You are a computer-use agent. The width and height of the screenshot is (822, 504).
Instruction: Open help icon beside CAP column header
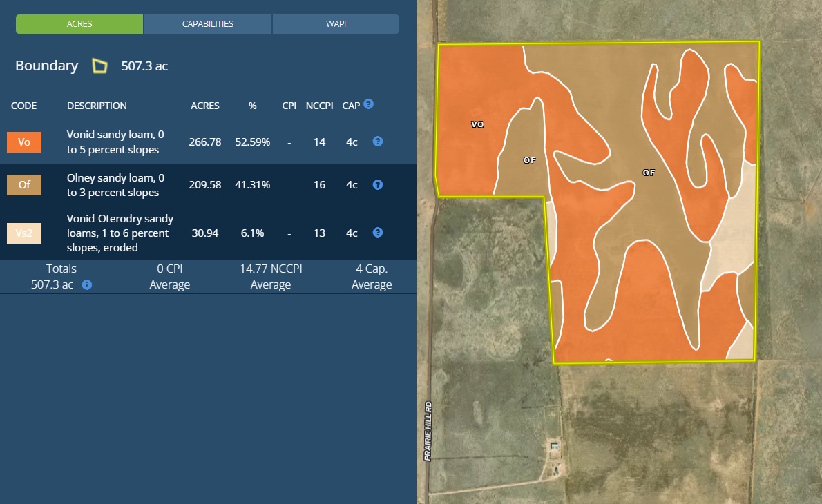tap(369, 104)
